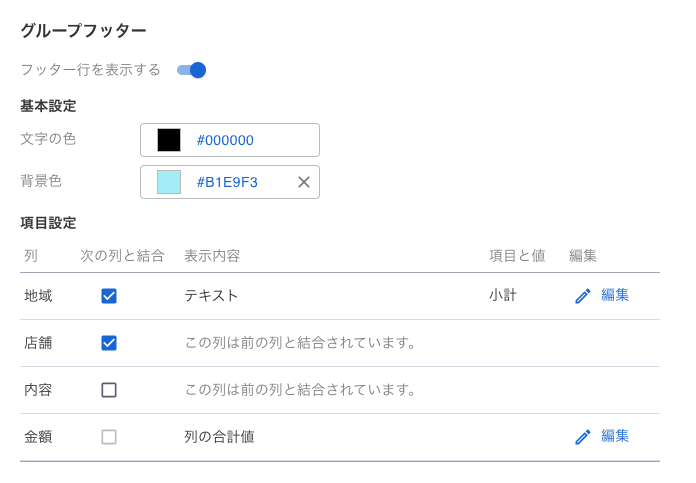Click the pencil icon in the 金額 row
The image size is (696, 483).
pos(583,437)
